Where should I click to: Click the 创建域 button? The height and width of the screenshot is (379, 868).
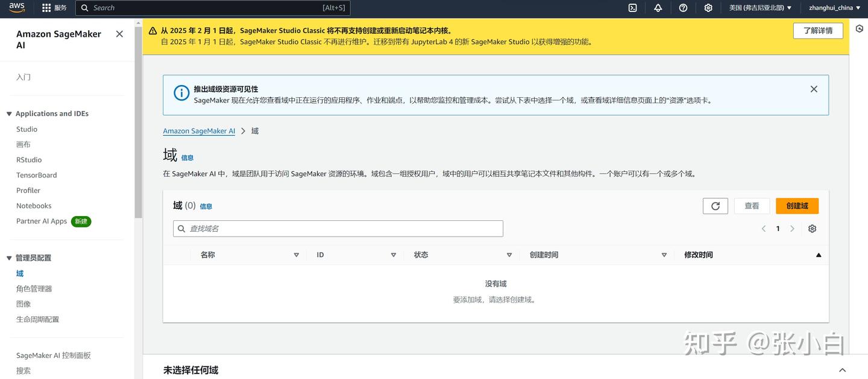(x=797, y=206)
